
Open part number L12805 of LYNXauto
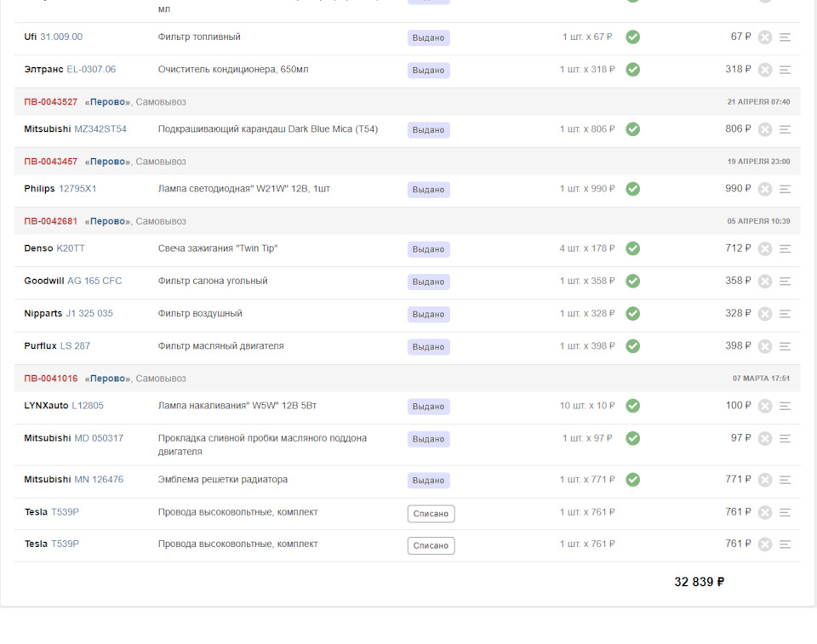click(88, 405)
